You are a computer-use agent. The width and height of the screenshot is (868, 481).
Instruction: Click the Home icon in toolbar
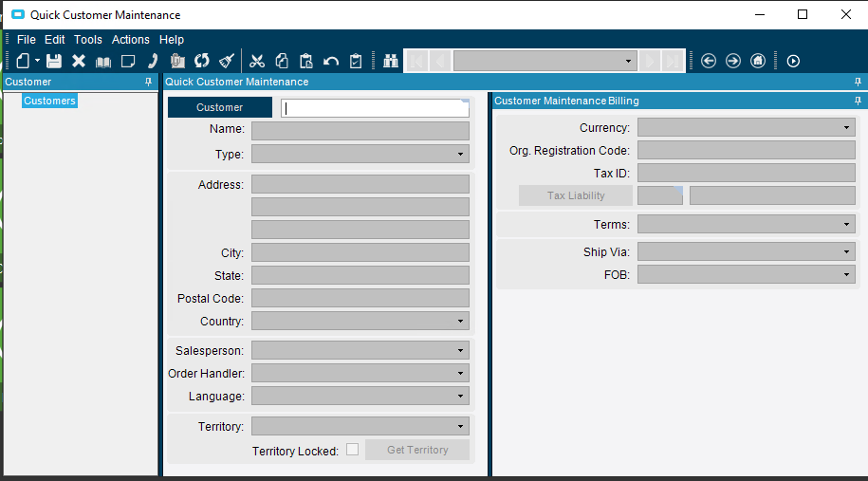coord(758,61)
